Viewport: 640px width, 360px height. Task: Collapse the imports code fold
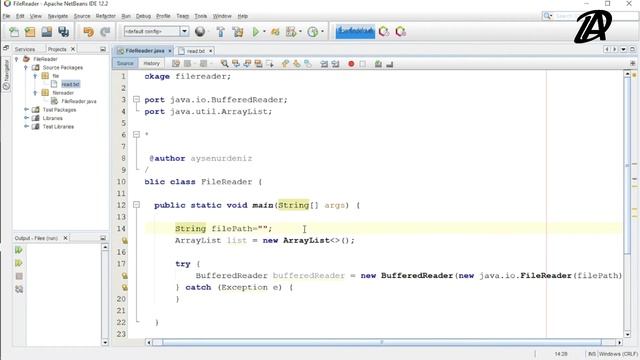tap(137, 99)
